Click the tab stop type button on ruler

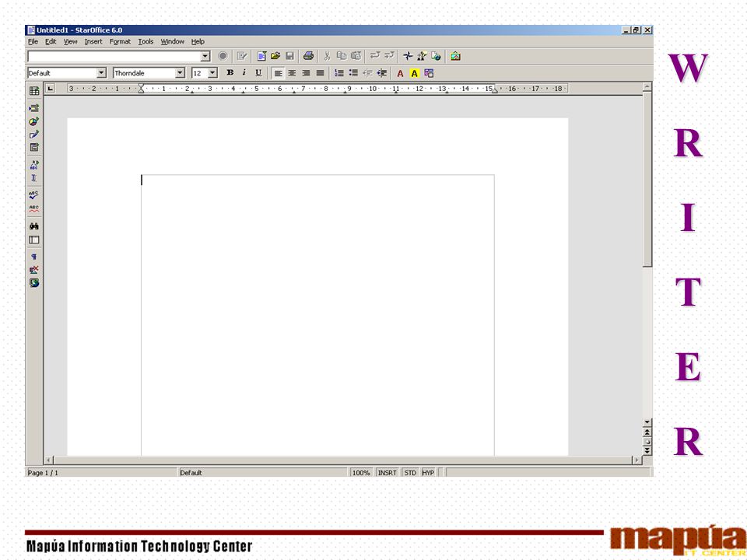click(51, 89)
